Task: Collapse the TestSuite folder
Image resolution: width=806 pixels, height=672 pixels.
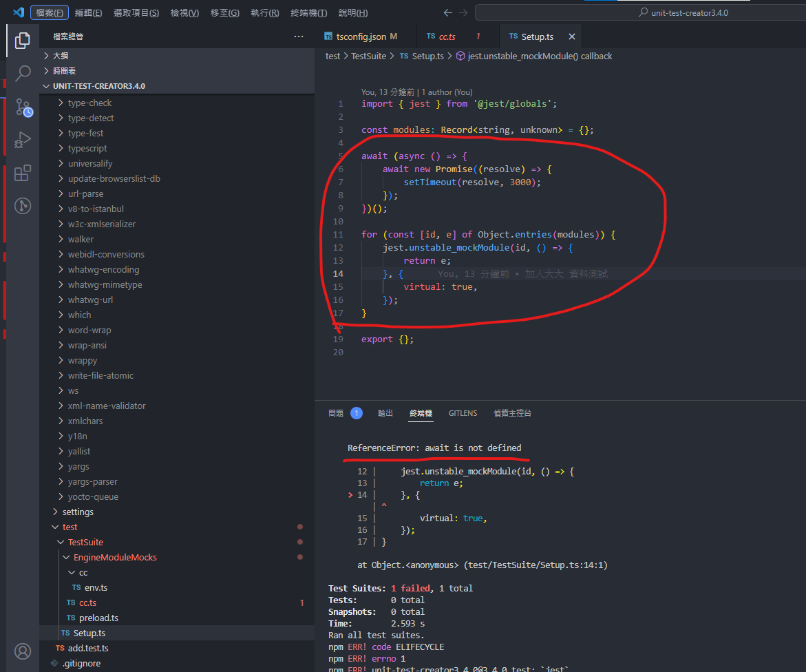Action: [177, 542]
